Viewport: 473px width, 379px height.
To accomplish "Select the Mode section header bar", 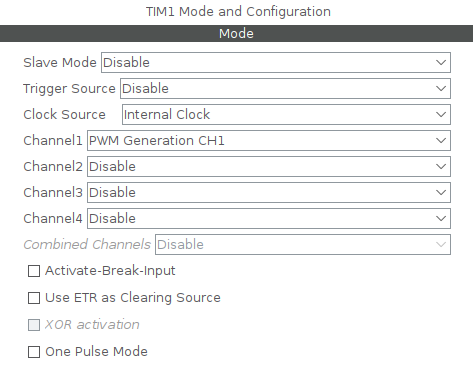I will click(236, 33).
